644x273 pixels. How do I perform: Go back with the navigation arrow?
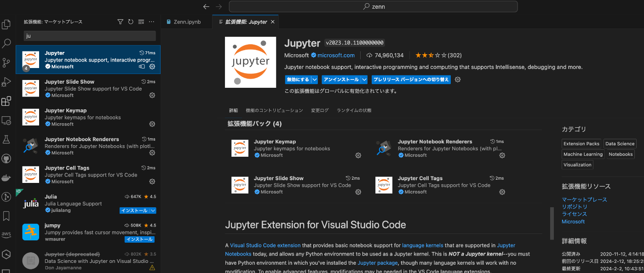pyautogui.click(x=206, y=6)
